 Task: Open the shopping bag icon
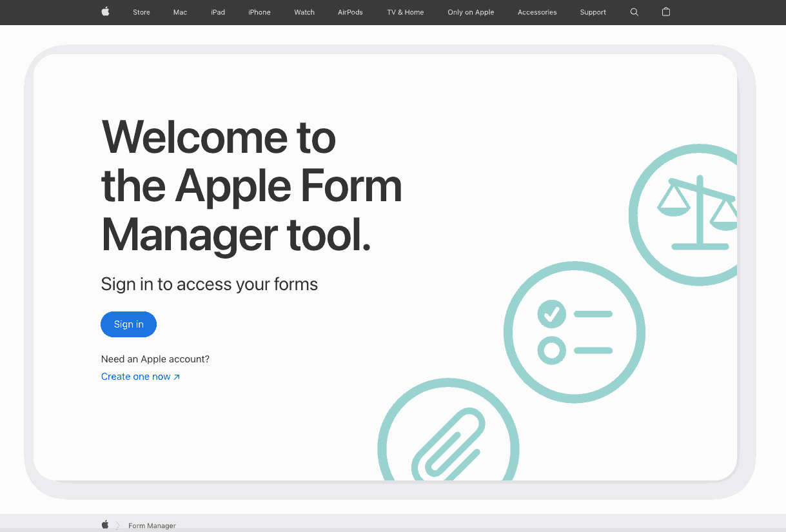click(666, 12)
